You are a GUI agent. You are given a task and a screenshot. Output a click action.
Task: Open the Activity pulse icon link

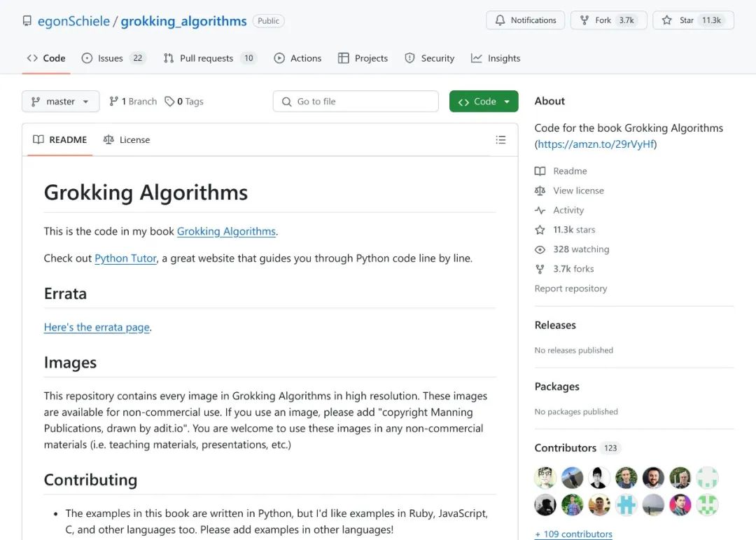coord(540,210)
